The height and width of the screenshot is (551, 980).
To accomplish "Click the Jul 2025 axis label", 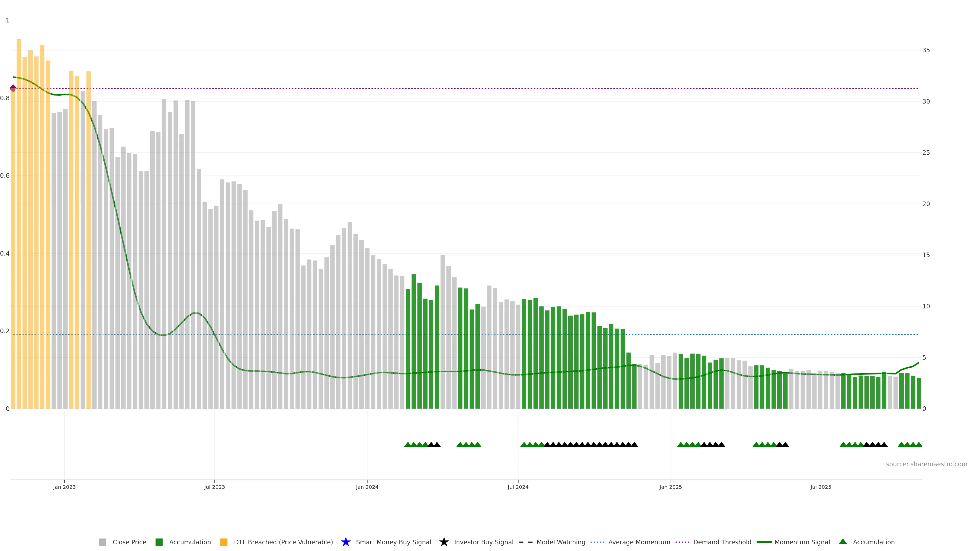I will [x=820, y=487].
